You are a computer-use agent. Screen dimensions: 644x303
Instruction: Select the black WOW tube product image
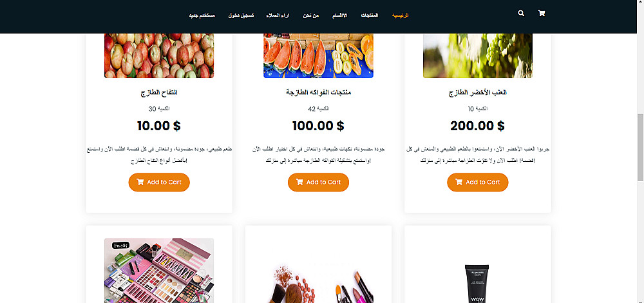(477, 284)
